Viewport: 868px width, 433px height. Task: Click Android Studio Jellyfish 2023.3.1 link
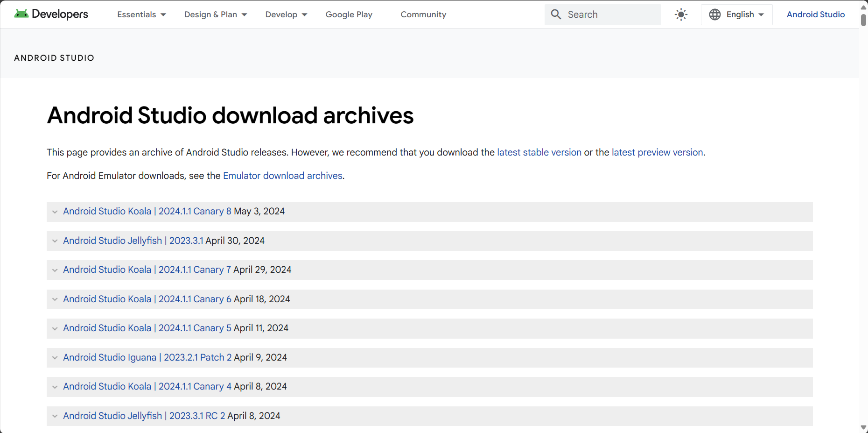click(x=133, y=241)
